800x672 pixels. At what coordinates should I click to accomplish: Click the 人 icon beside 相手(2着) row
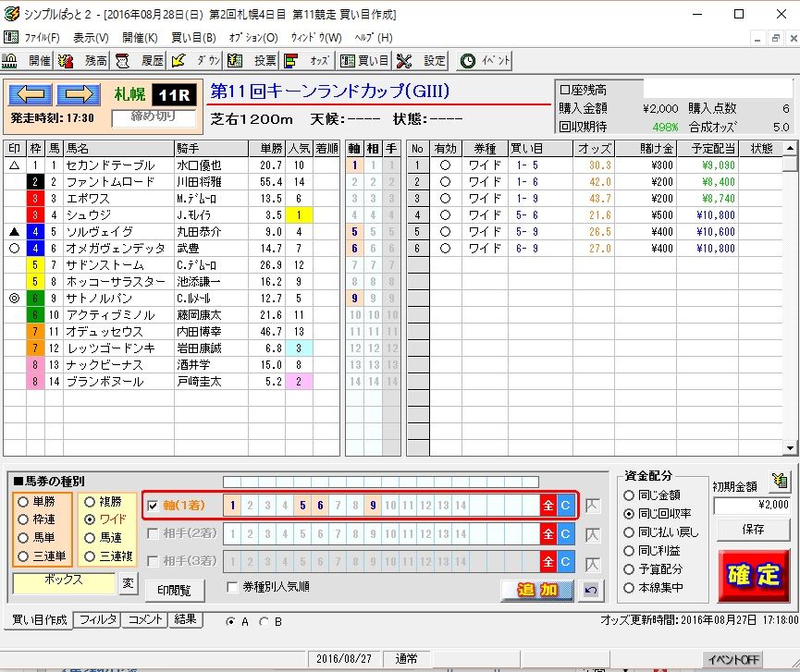pyautogui.click(x=592, y=535)
